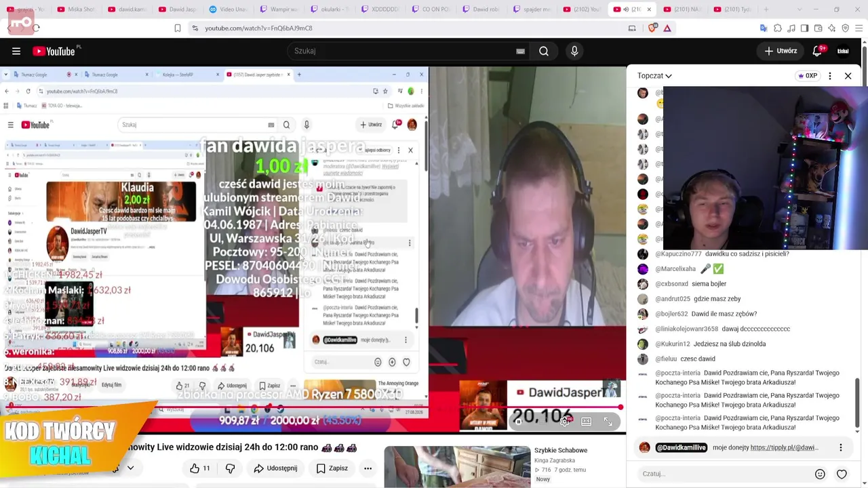Click the live chat scrollbar
The image size is (868, 488).
[x=857, y=403]
